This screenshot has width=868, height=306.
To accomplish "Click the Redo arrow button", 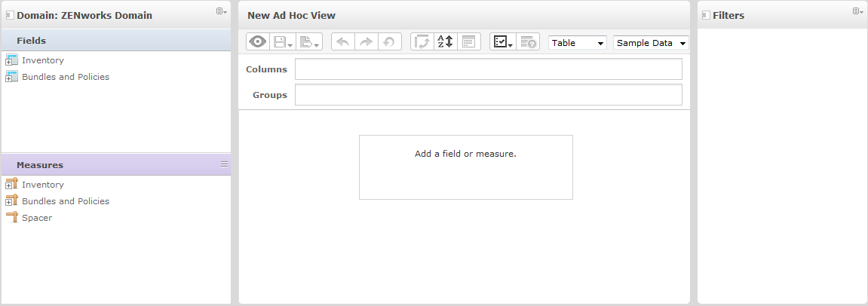I will [x=366, y=42].
